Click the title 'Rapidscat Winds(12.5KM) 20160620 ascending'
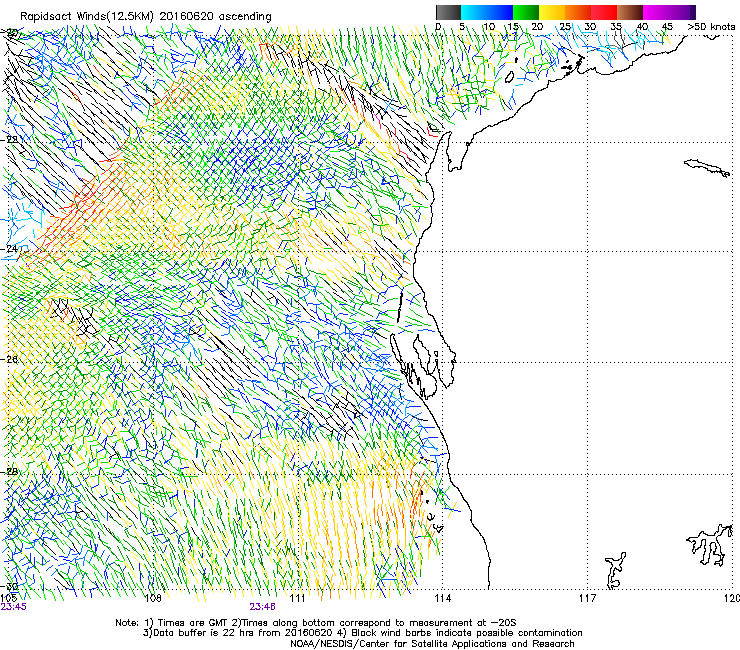Screen dimensions: 740x650 click(146, 17)
